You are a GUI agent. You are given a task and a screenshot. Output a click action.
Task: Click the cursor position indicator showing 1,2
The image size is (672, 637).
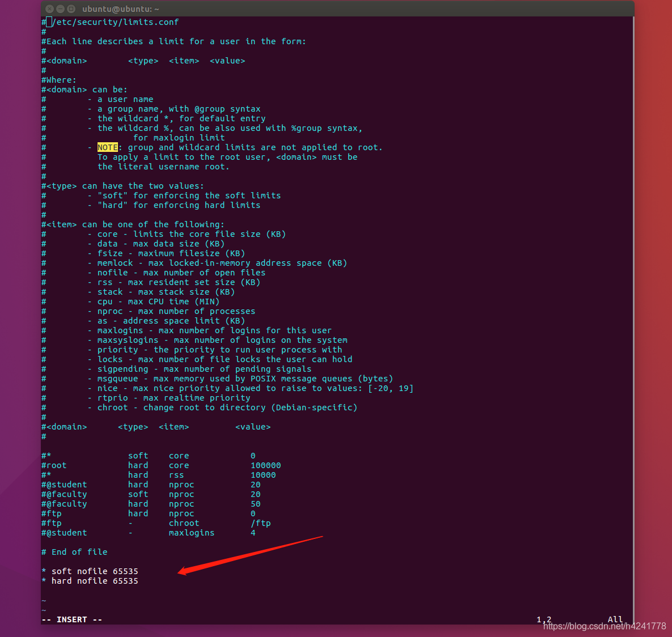tap(543, 619)
